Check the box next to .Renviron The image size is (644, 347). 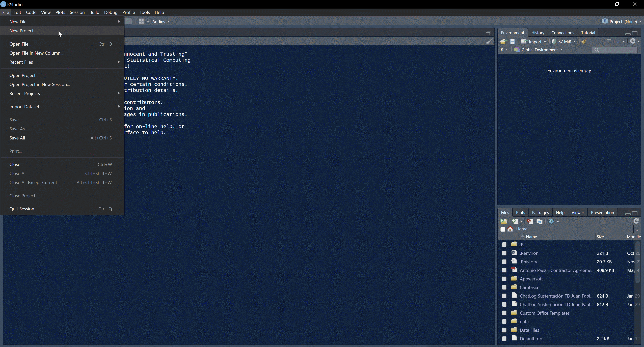click(x=504, y=253)
